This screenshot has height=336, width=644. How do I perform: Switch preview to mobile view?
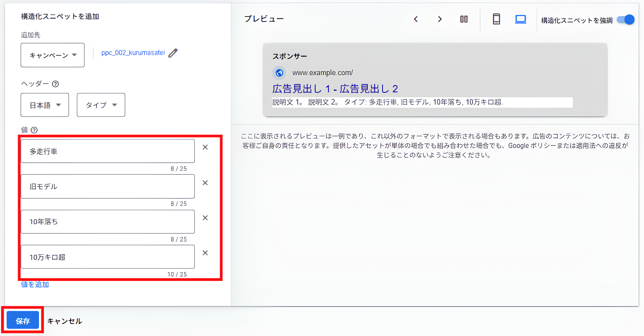496,19
